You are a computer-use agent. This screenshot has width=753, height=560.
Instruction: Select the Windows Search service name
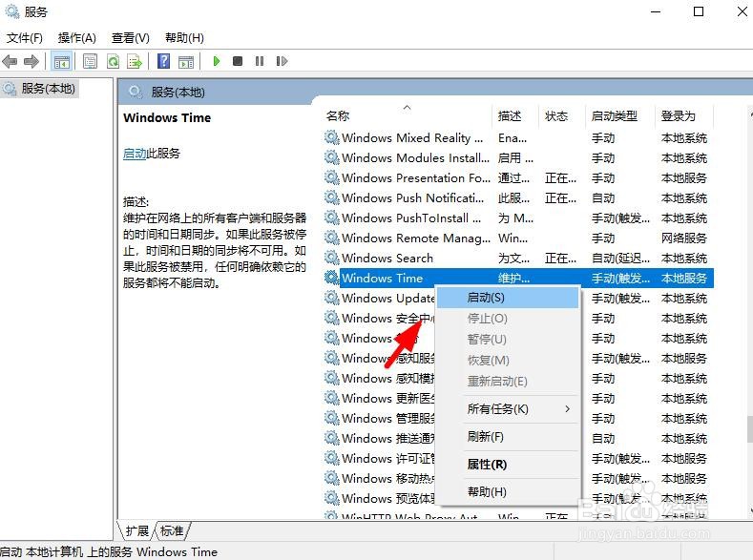coord(387,259)
